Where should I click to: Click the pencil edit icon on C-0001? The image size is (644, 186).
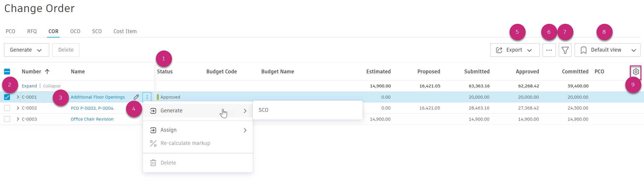coord(136,97)
